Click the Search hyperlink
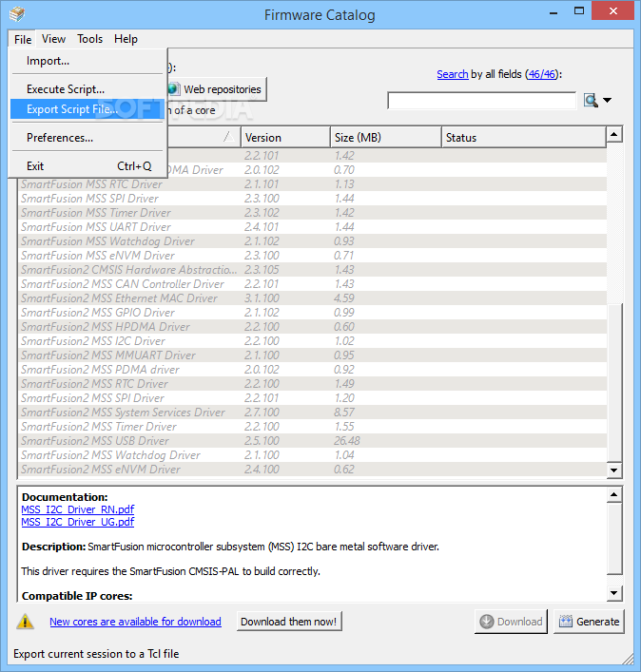 click(453, 74)
